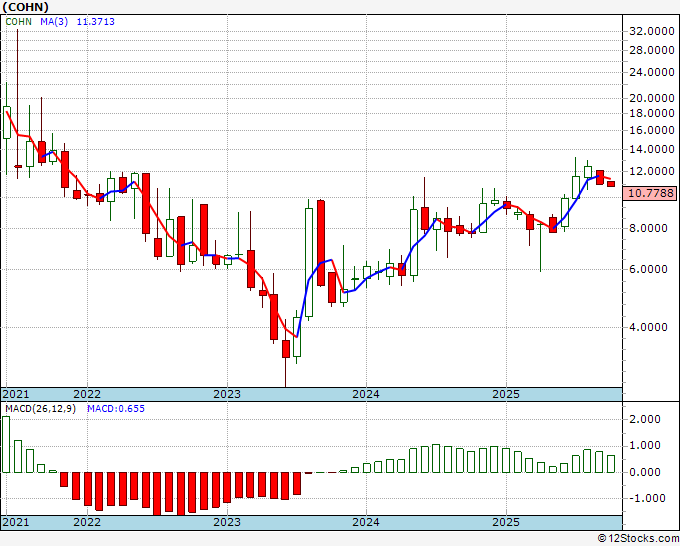Click the 14.0000 price axis label

coord(651,149)
